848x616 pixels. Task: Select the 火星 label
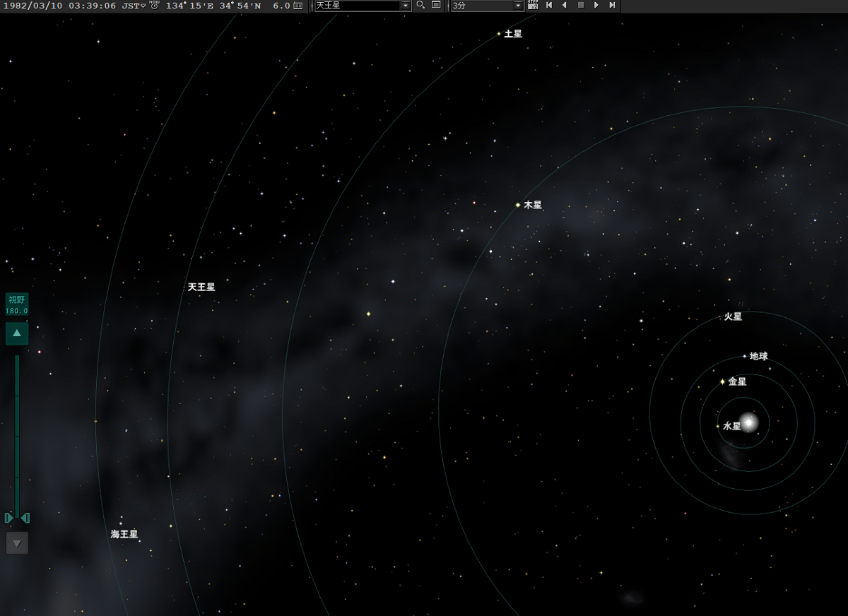[x=733, y=316]
